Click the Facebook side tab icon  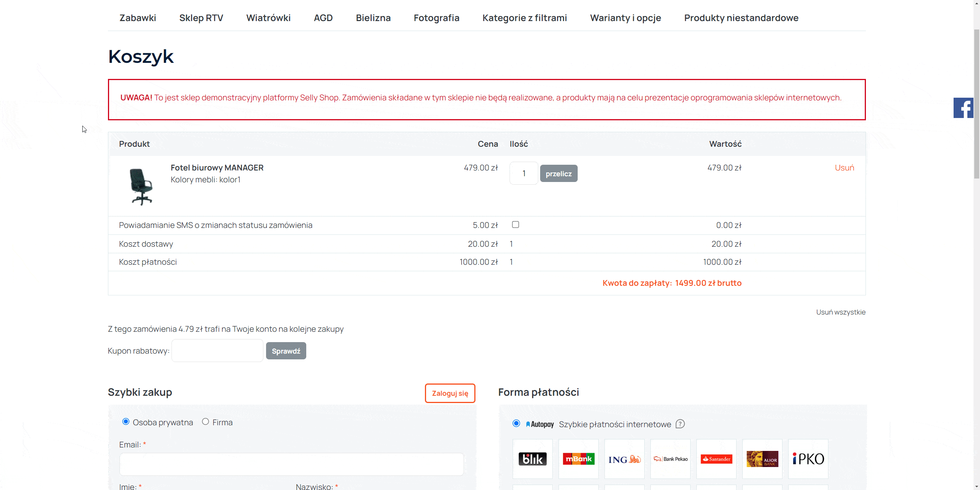(x=963, y=108)
